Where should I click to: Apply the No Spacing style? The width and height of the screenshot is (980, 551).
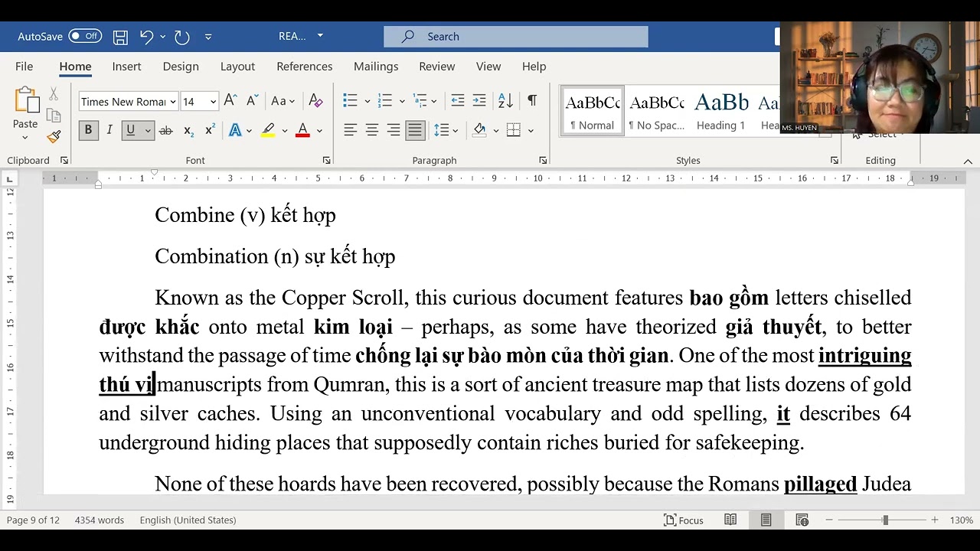[x=657, y=111]
